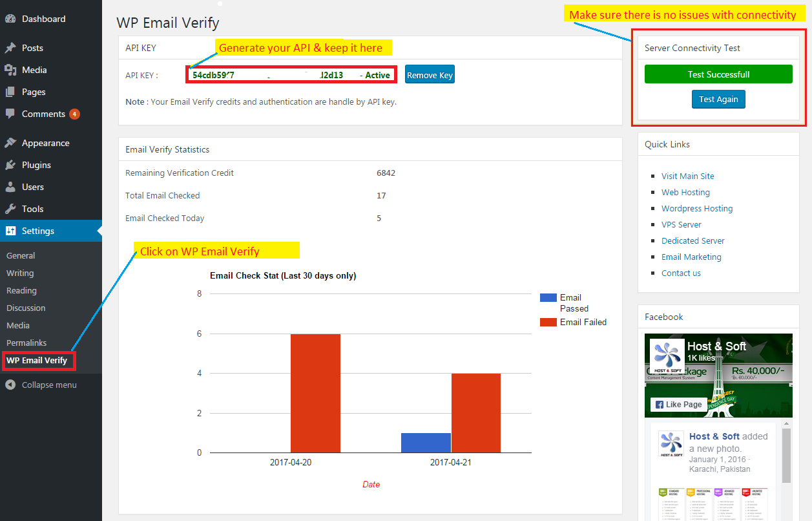The image size is (812, 521).
Task: Click the Users person icon
Action: (x=10, y=187)
